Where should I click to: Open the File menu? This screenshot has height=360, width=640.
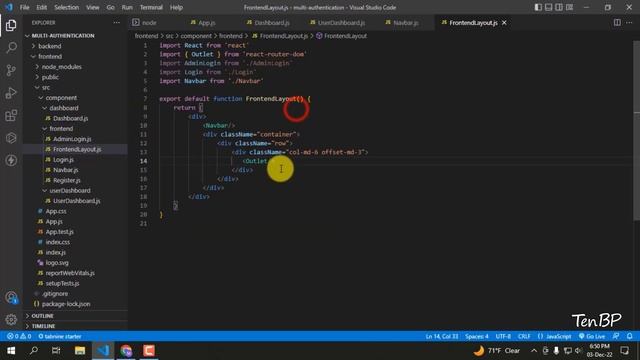(24, 7)
